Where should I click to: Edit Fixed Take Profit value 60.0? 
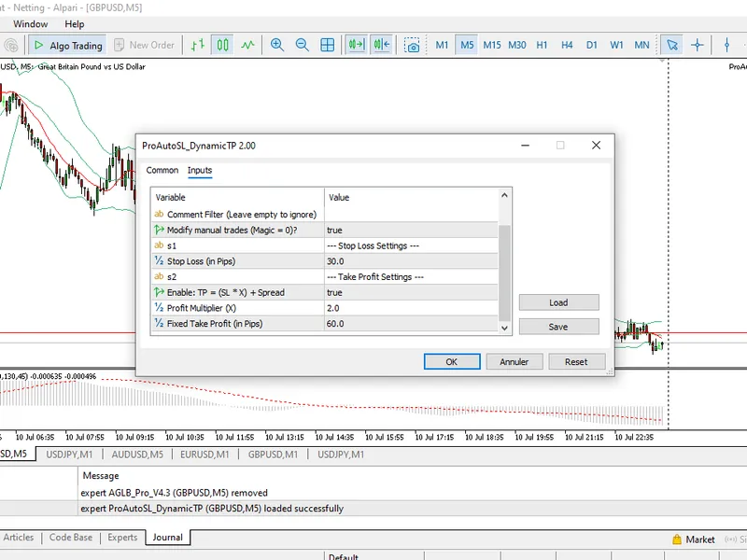pos(411,324)
